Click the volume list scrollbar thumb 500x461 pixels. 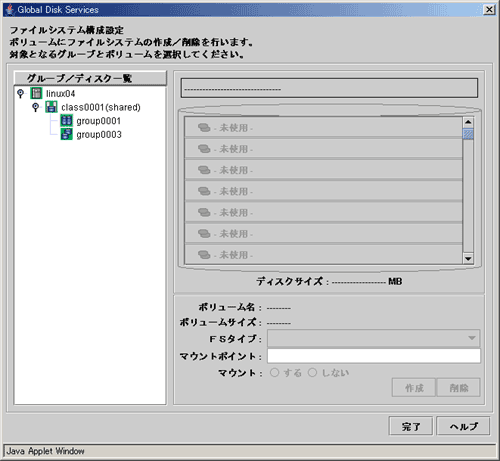tap(468, 134)
